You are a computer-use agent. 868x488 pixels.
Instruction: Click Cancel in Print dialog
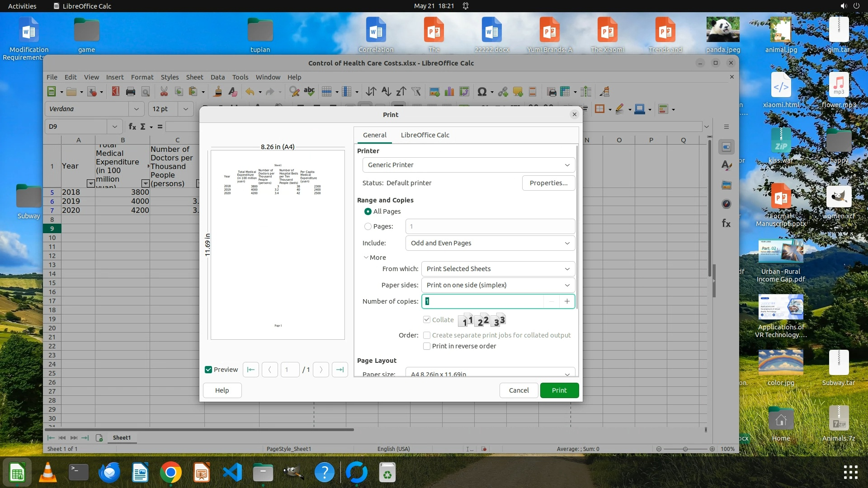click(x=519, y=390)
